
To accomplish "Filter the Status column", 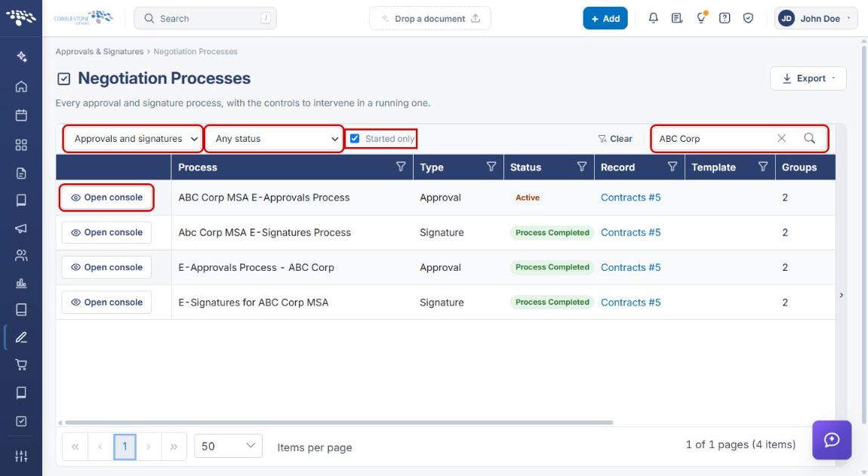I will 582,167.
